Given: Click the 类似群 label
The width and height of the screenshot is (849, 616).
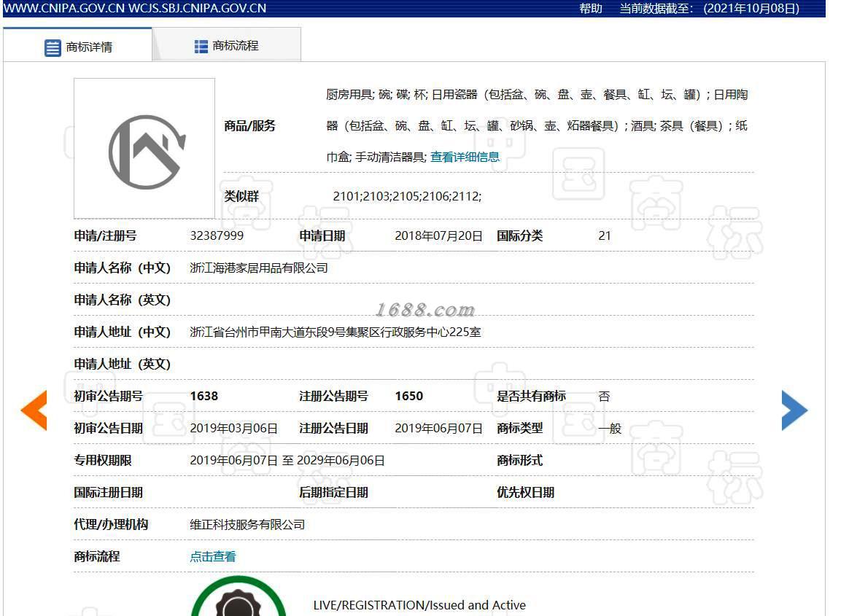Looking at the screenshot, I should pos(241,196).
